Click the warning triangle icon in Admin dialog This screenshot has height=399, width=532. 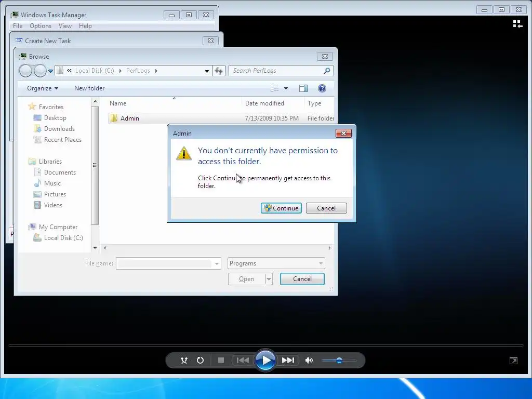pos(184,153)
